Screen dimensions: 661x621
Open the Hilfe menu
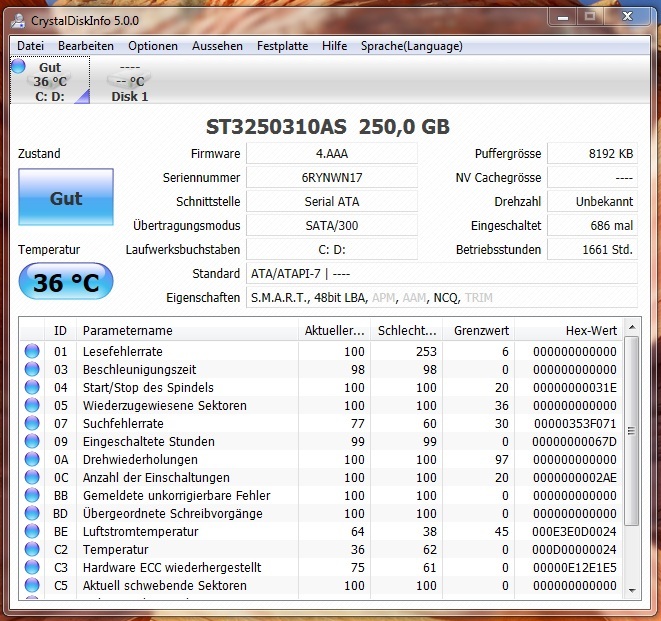pos(335,46)
